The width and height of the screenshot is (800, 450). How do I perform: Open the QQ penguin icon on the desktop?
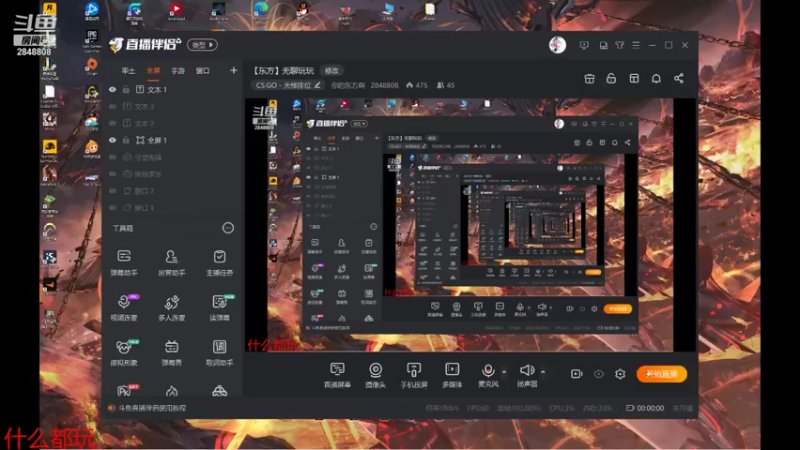pos(304,9)
